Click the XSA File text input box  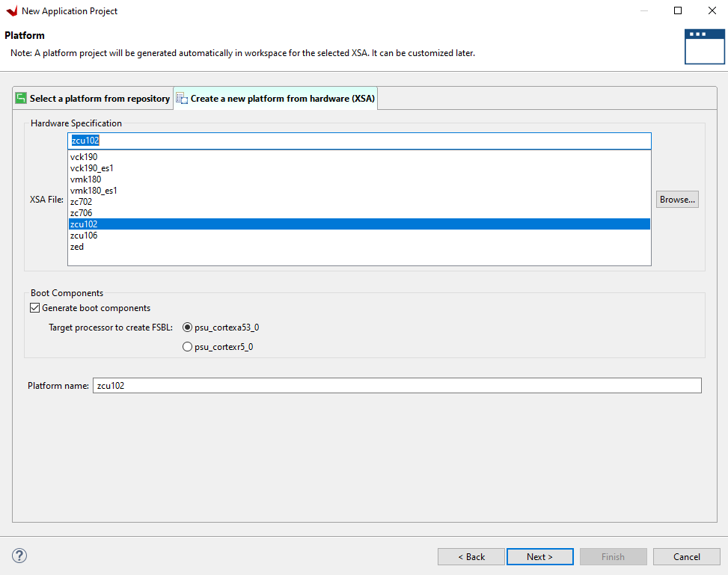(359, 141)
